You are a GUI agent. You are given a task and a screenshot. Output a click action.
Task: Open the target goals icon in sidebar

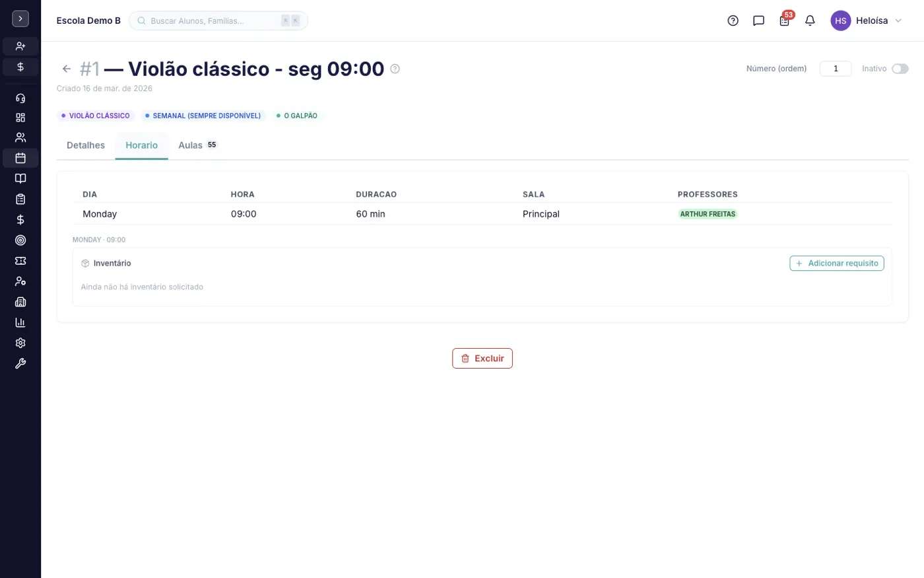20,240
